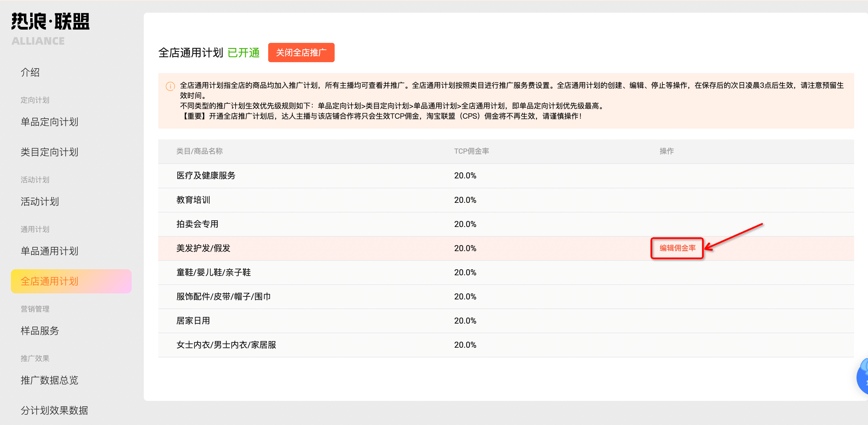This screenshot has width=868, height=425.
Task: Open 介绍 in the sidebar
Action: [30, 72]
